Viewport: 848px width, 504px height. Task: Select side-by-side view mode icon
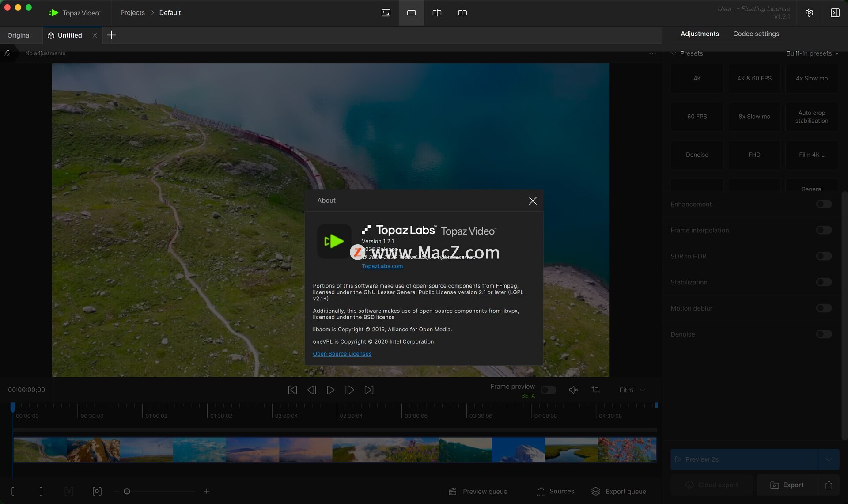tap(462, 13)
